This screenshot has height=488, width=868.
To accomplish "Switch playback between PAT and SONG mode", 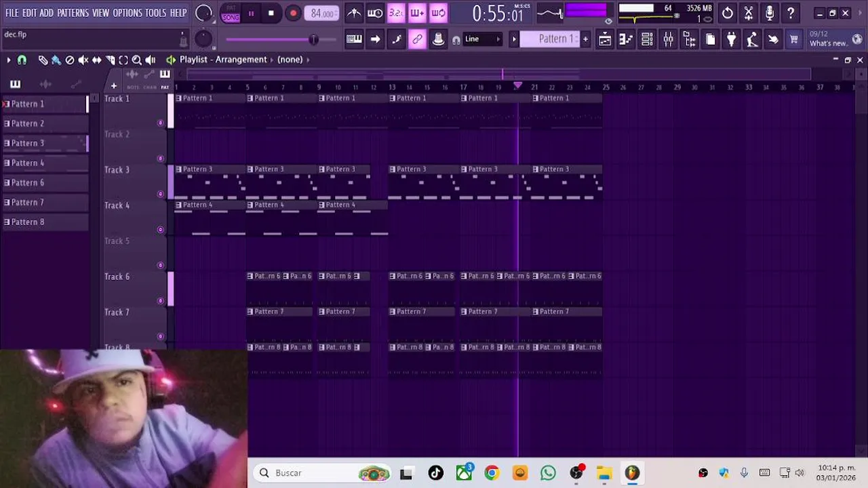I will point(231,13).
